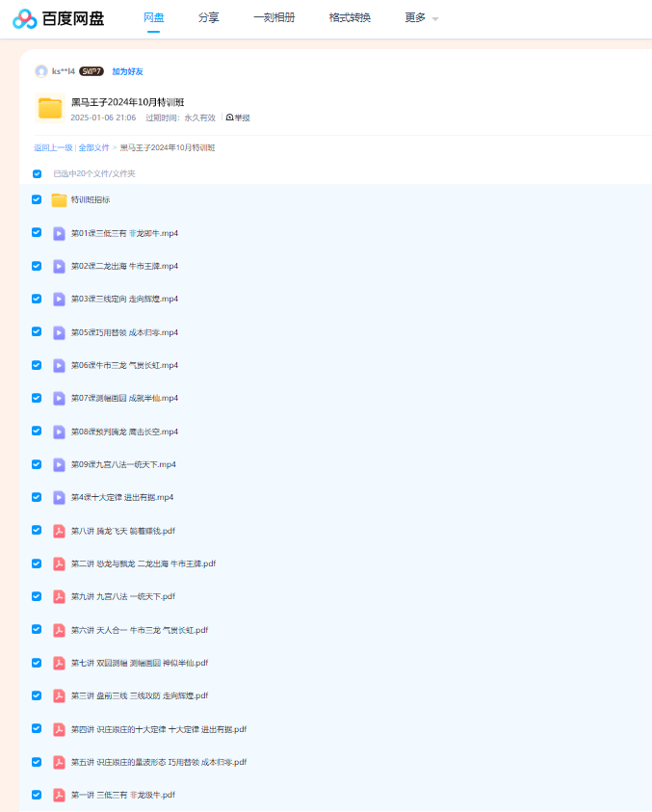The width and height of the screenshot is (652, 812).
Task: Click the 已选中20个文件/文件夹 label
Action: tap(94, 174)
